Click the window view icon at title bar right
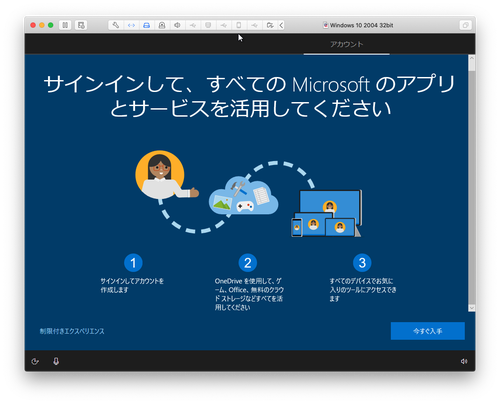The height and width of the screenshot is (404, 500). [x=465, y=25]
